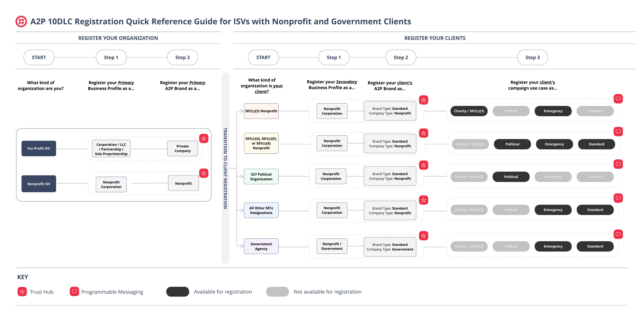Click the Government Agency box
The image size is (644, 313).
tap(261, 246)
